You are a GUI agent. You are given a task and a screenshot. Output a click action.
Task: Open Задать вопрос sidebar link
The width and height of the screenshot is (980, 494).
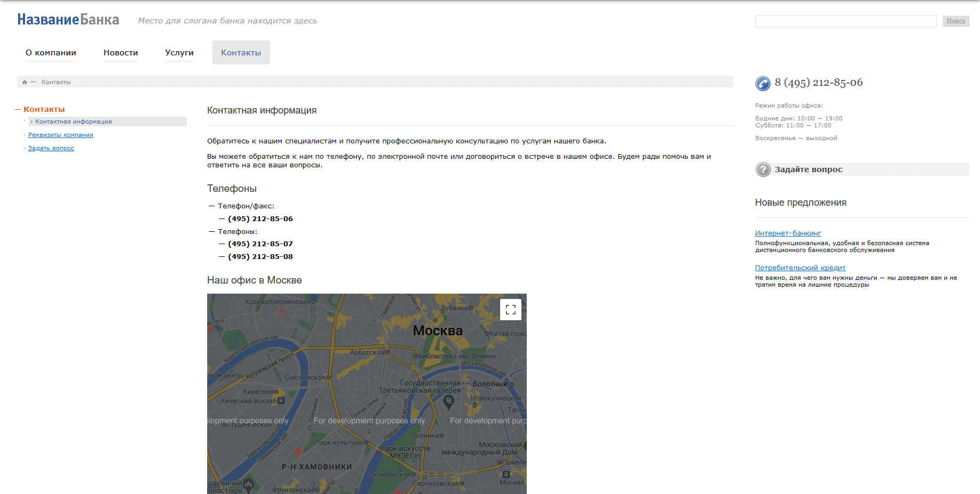[51, 149]
